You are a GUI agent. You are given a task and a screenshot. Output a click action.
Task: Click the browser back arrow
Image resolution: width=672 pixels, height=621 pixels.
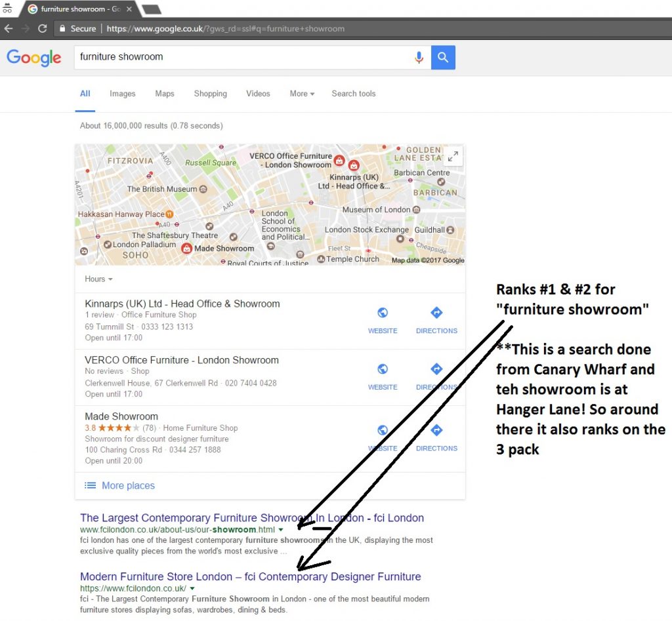9,29
